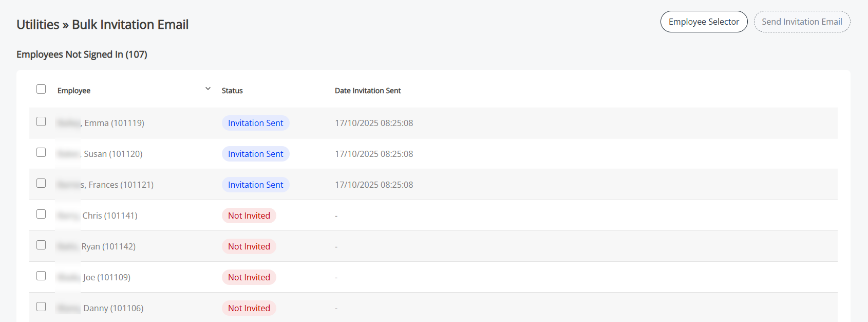Viewport: 868px width, 322px height.
Task: Click the Not Invited badge for Danny
Action: tap(249, 308)
